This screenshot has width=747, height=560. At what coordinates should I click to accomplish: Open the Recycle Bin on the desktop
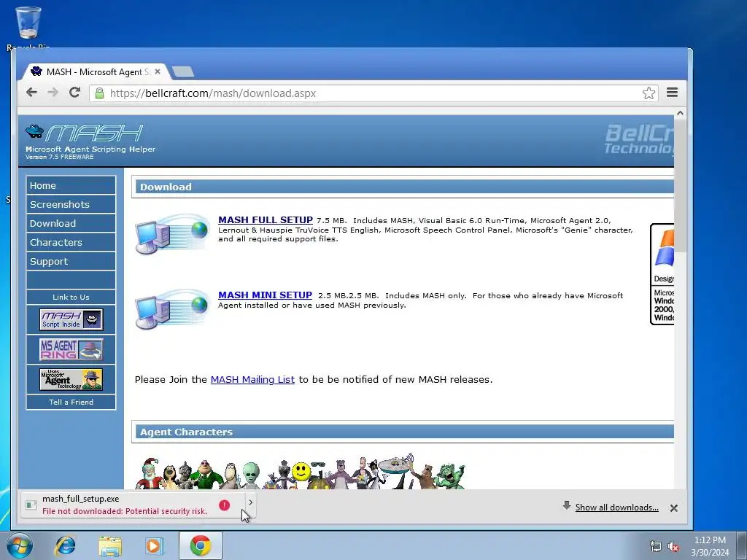point(28,28)
